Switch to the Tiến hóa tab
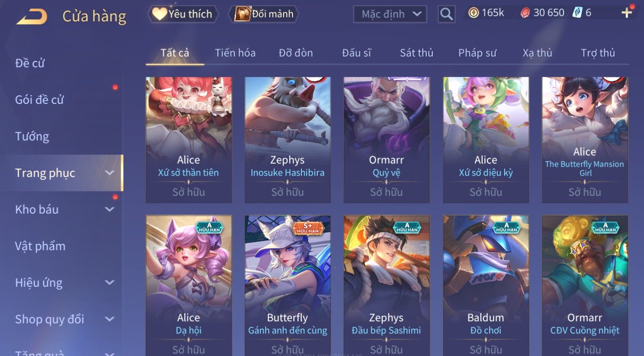Image resolution: width=644 pixels, height=356 pixels. click(x=235, y=53)
